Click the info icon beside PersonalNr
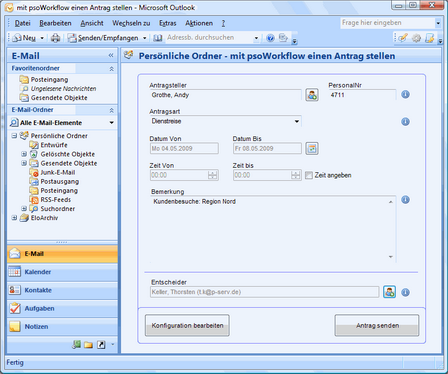Screen dimensions: 448x374 pos(405,95)
